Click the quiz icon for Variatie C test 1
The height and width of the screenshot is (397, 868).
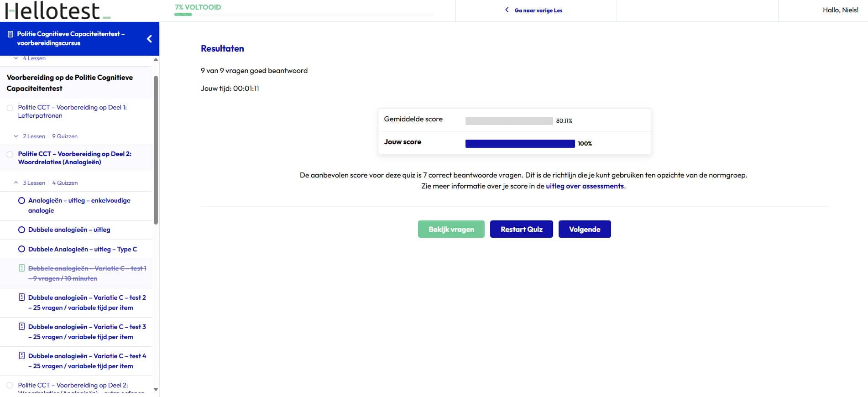pyautogui.click(x=21, y=268)
